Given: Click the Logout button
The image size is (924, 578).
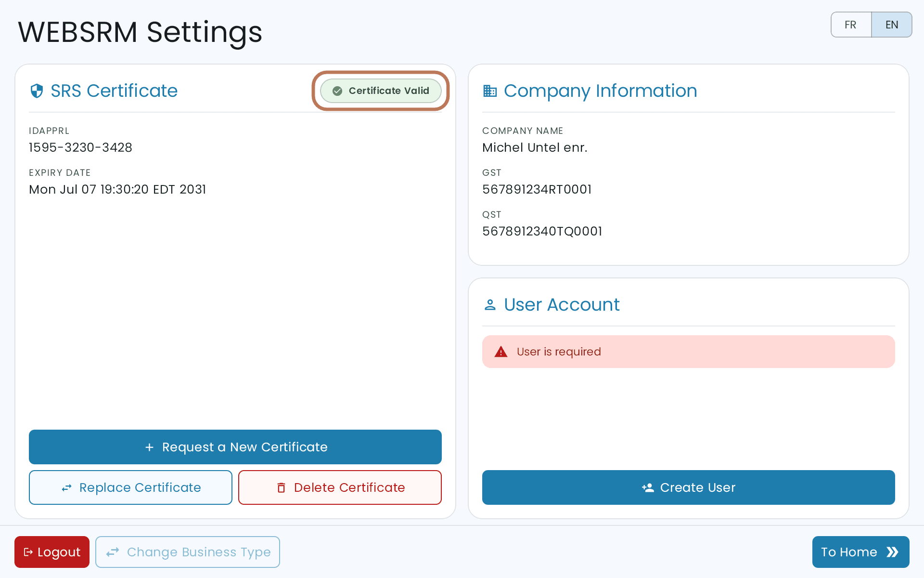Looking at the screenshot, I should tap(52, 552).
